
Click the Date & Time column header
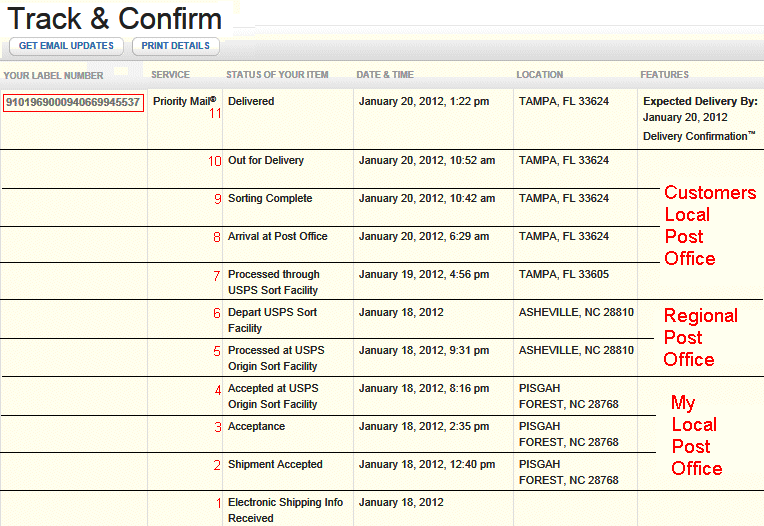(x=385, y=75)
